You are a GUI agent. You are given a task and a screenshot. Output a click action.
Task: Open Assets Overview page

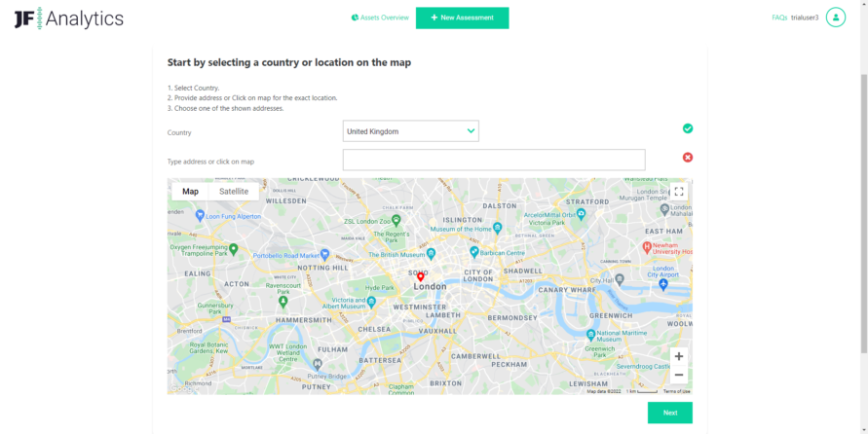[x=380, y=18]
